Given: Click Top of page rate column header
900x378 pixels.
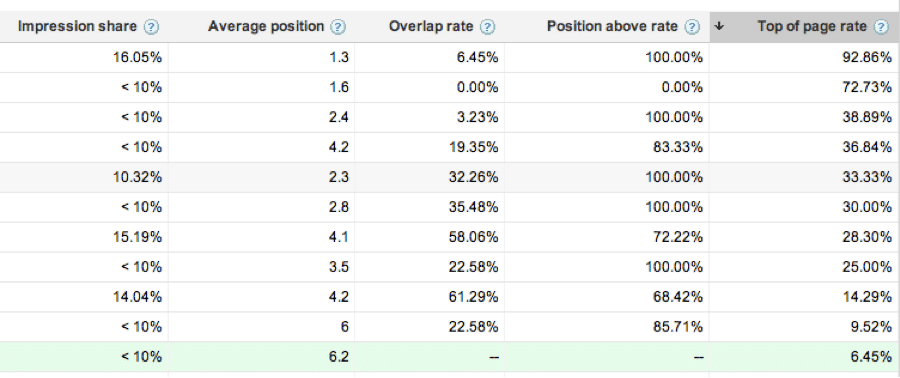Looking at the screenshot, I should point(812,26).
